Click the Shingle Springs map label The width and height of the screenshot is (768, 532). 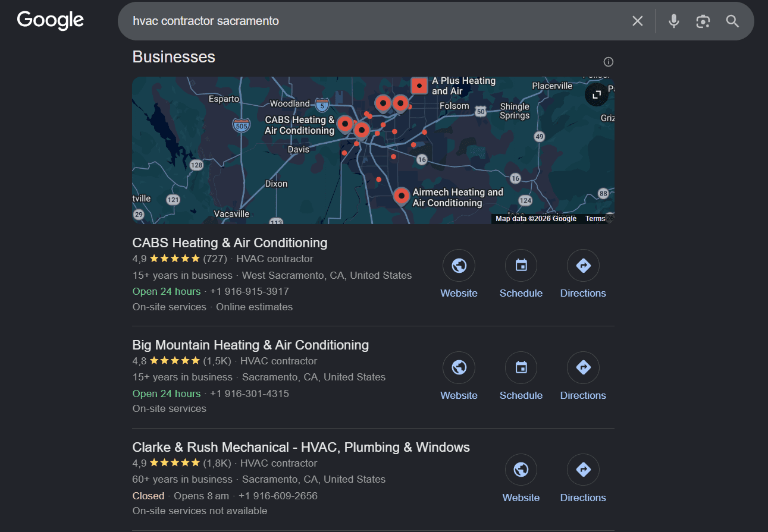click(x=515, y=111)
